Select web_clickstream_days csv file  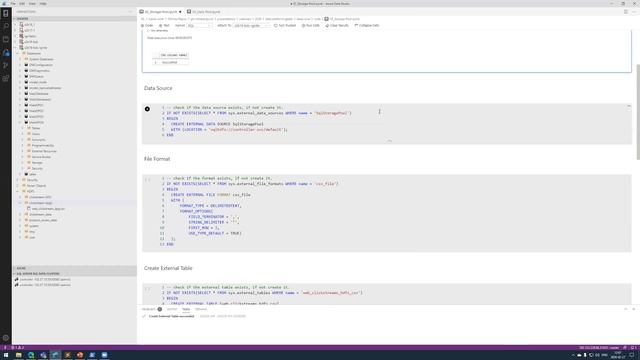pyautogui.click(x=48, y=209)
